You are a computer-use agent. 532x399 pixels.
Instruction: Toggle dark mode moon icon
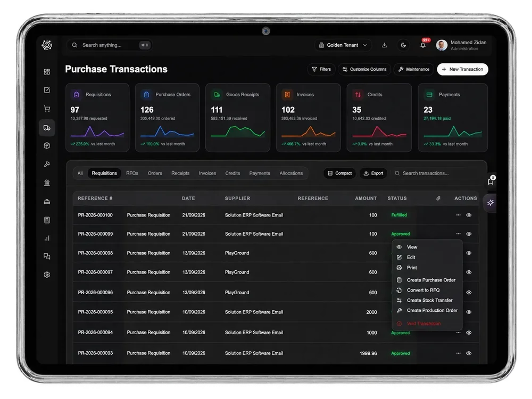[403, 45]
